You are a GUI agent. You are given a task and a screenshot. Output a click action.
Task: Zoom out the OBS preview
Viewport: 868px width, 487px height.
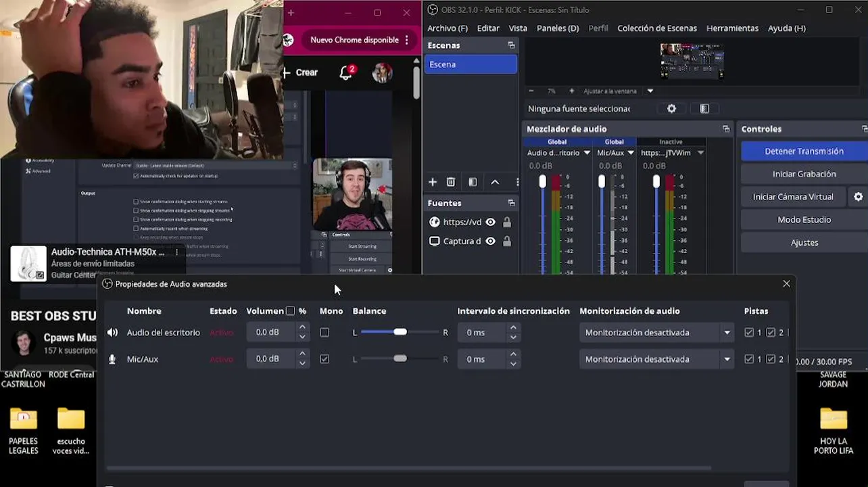click(531, 91)
